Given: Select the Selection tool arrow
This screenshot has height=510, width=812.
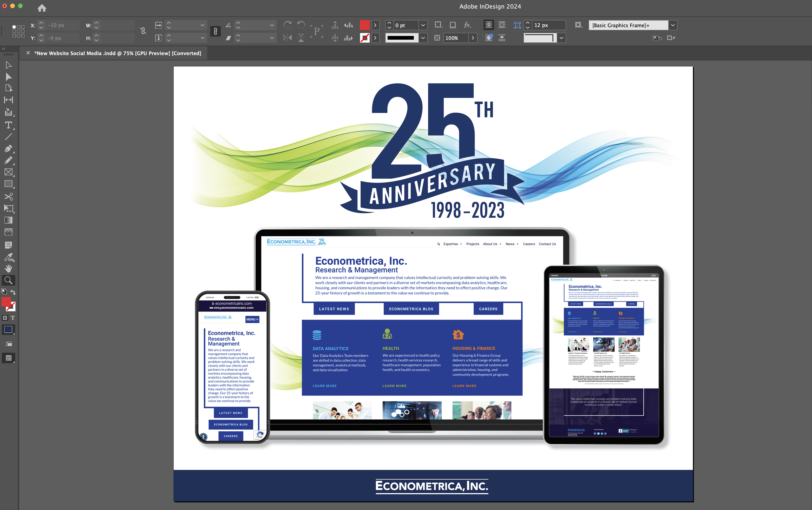Looking at the screenshot, I should tap(9, 65).
